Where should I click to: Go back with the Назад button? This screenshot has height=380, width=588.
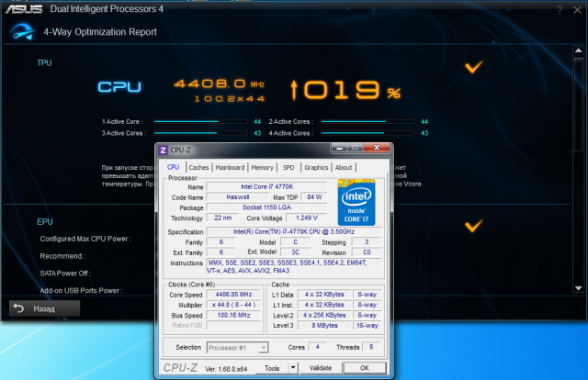pyautogui.click(x=45, y=308)
